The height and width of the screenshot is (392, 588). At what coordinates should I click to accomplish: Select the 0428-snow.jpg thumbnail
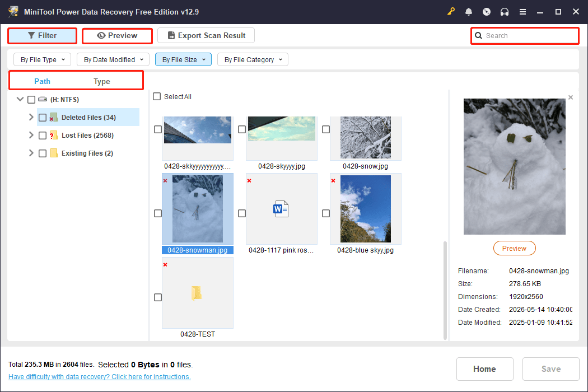point(366,138)
